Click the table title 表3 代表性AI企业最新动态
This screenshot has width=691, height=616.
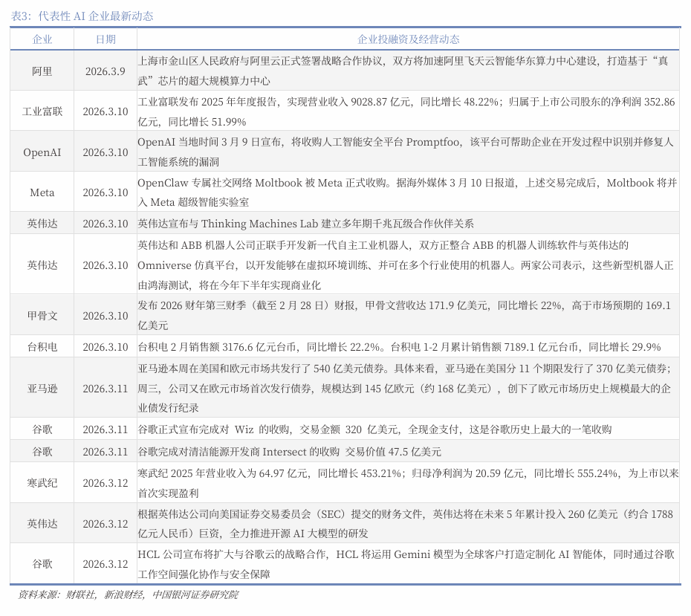click(x=82, y=16)
